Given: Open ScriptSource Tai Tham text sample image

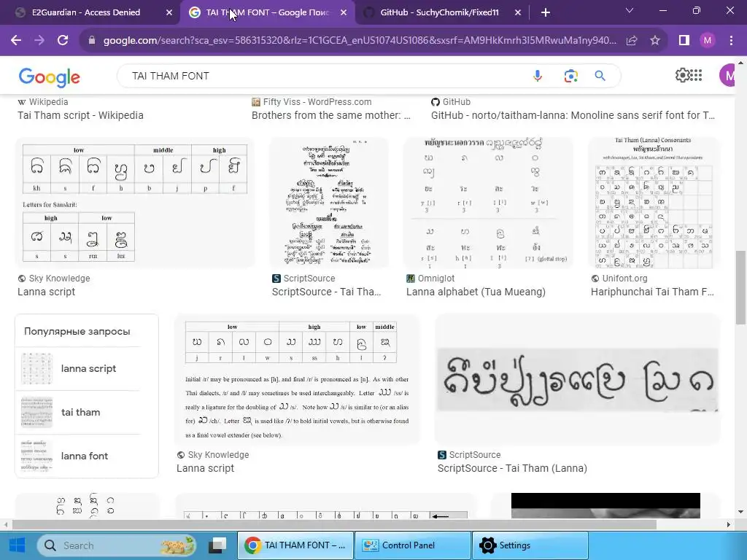Looking at the screenshot, I should coord(329,203).
